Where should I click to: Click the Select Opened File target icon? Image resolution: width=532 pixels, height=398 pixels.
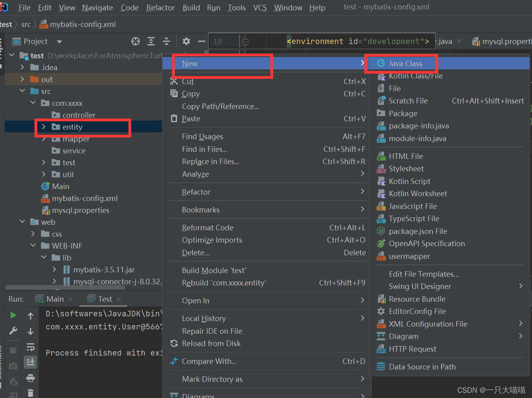(136, 41)
